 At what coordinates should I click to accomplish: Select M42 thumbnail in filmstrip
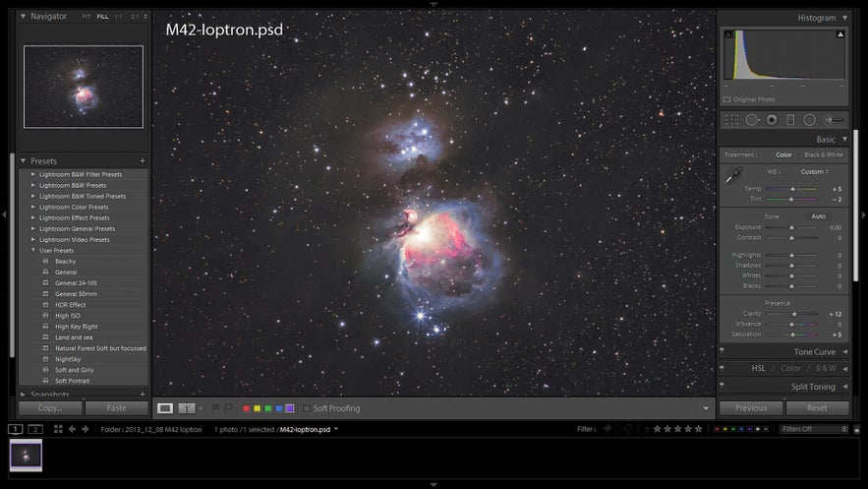[26, 456]
